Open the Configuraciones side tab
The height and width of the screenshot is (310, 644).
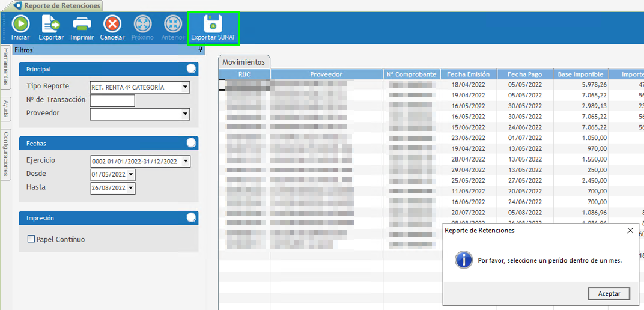[x=6, y=154]
